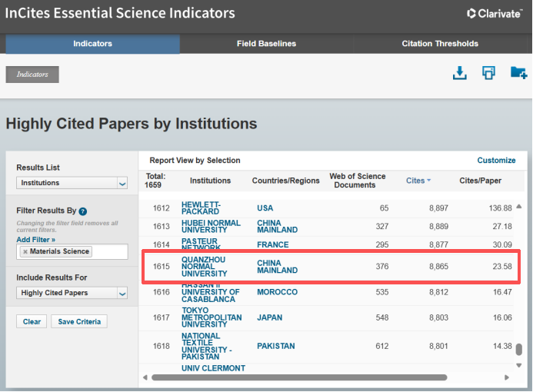Click the Institutions column header
This screenshot has height=392, width=533.
coord(210,181)
